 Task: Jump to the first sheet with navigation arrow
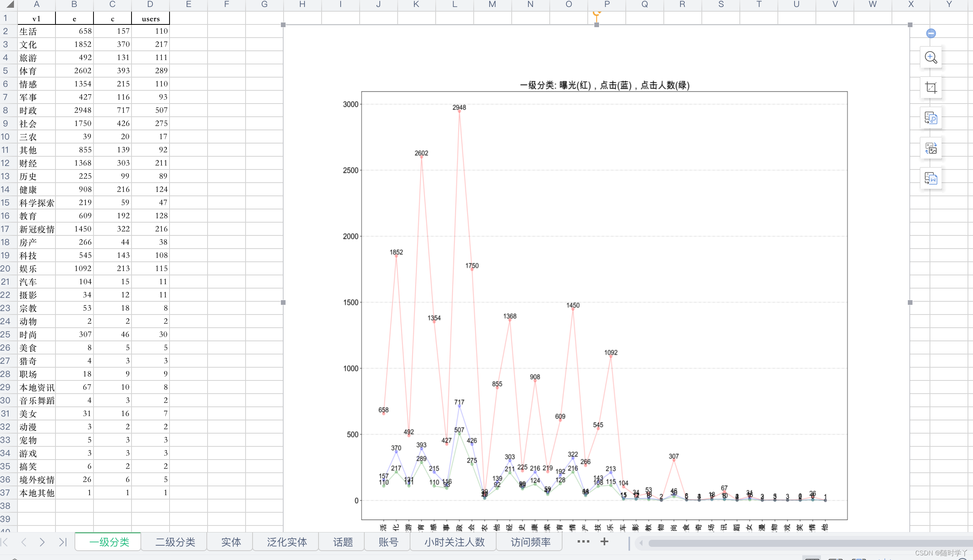coord(5,542)
